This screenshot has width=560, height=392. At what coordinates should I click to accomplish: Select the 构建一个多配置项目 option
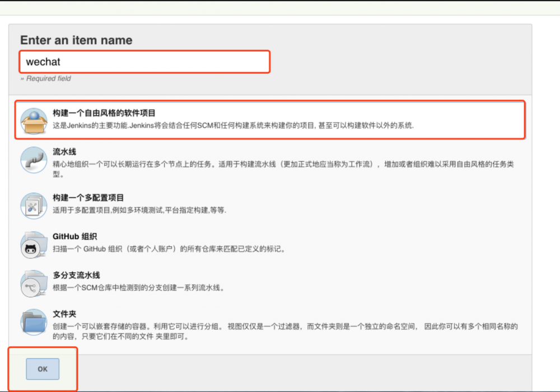click(224, 204)
